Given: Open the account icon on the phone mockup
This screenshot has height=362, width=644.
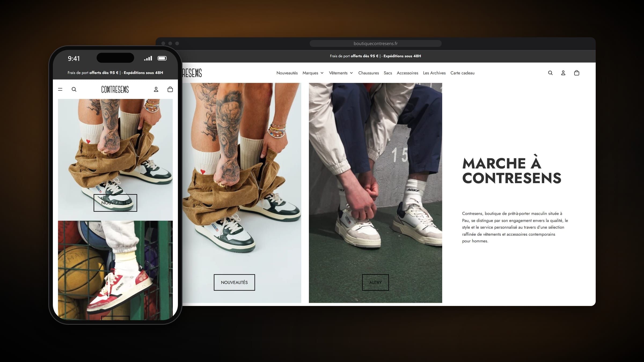Looking at the screenshot, I should [156, 89].
